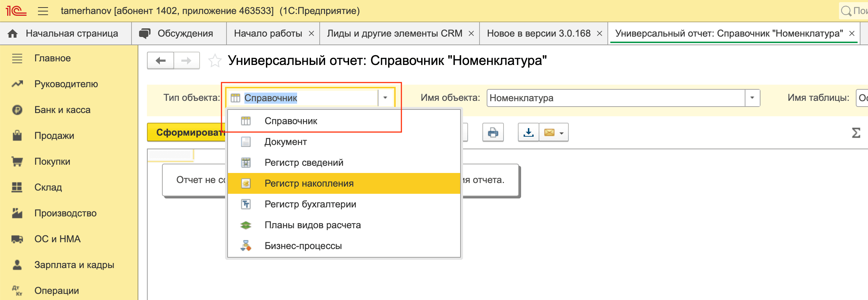
Task: Click the 1C logo icon
Action: (x=16, y=11)
